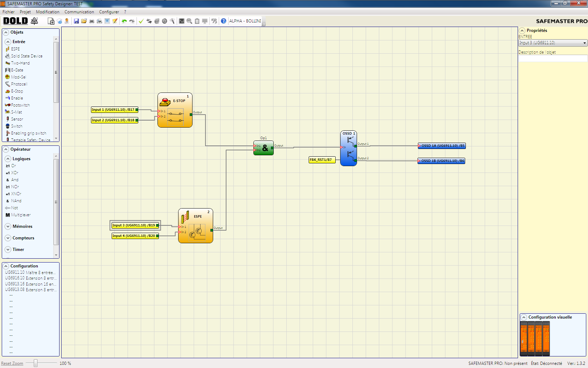Open the ? help menu

(125, 12)
